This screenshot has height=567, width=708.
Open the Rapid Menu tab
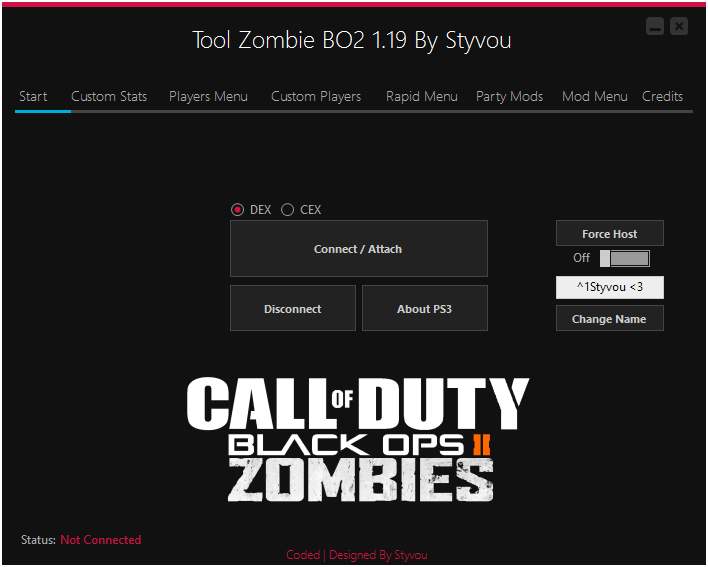pyautogui.click(x=422, y=97)
